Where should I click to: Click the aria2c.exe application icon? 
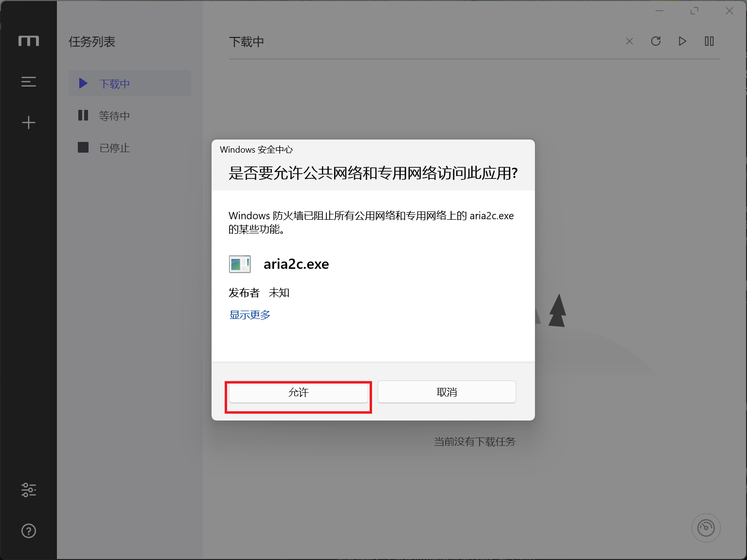pyautogui.click(x=240, y=264)
